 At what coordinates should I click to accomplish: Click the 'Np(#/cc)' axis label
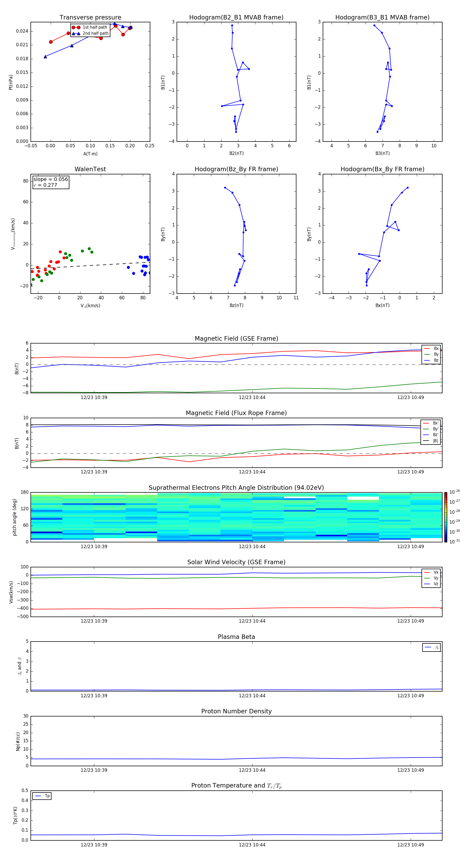click(x=18, y=741)
